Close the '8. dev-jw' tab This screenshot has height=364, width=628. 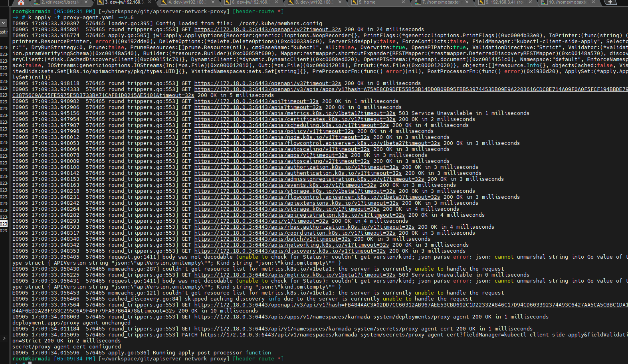[340, 2]
